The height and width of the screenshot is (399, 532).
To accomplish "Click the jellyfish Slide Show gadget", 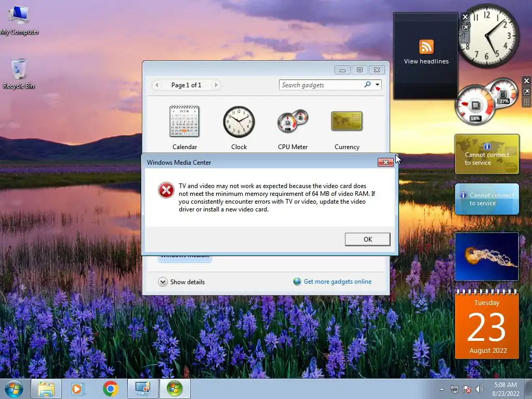I will pos(486,257).
